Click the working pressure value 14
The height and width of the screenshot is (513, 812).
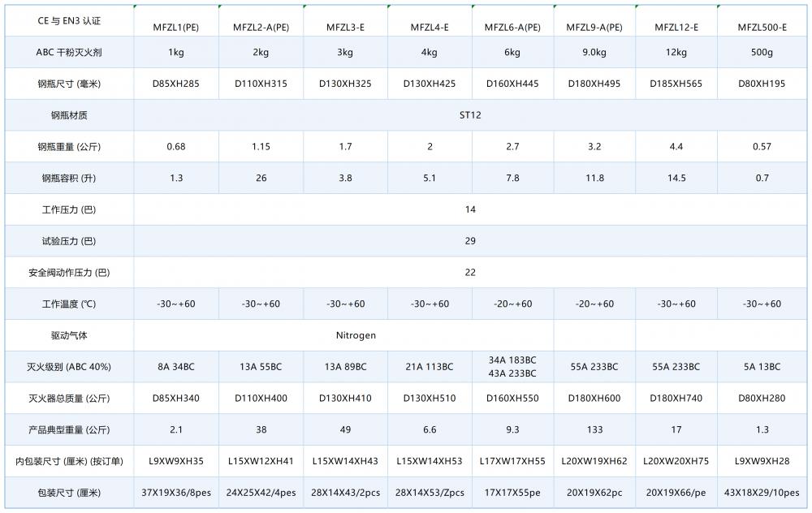coord(470,209)
